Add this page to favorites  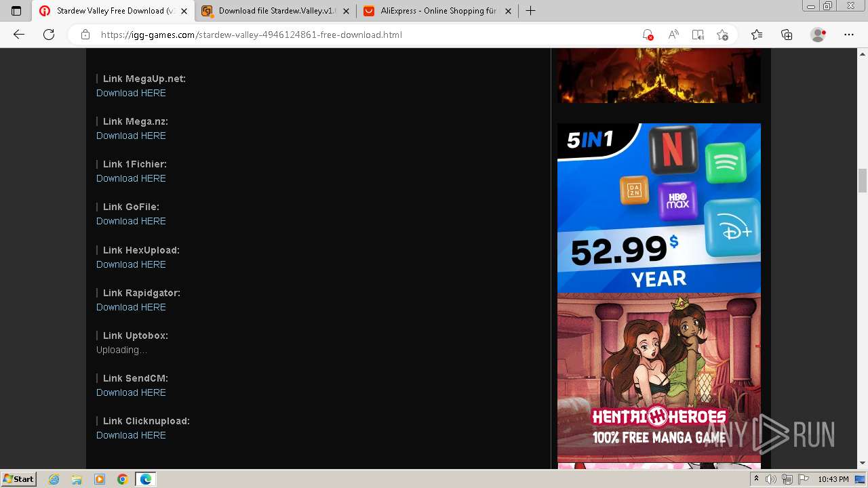click(722, 35)
